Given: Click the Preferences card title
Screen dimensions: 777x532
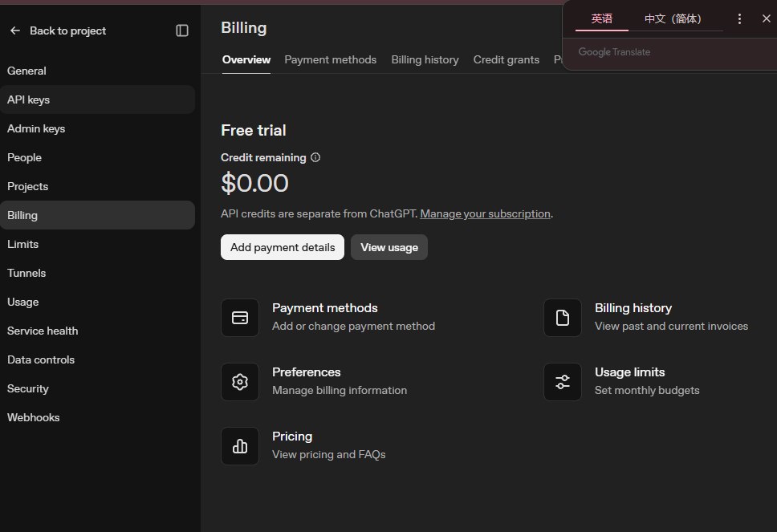Looking at the screenshot, I should [x=307, y=372].
